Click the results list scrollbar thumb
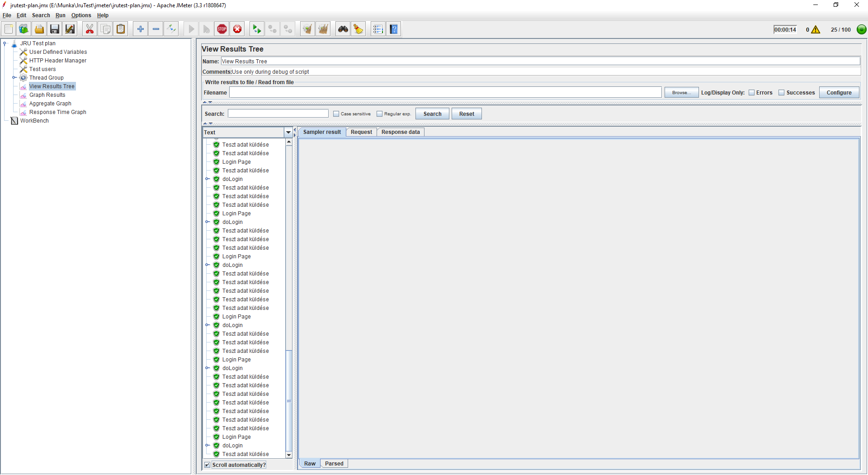Viewport: 868px width, 475px height. [289, 400]
